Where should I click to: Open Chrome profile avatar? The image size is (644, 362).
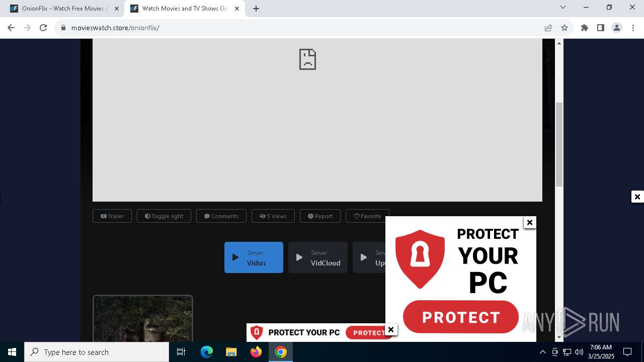[617, 28]
